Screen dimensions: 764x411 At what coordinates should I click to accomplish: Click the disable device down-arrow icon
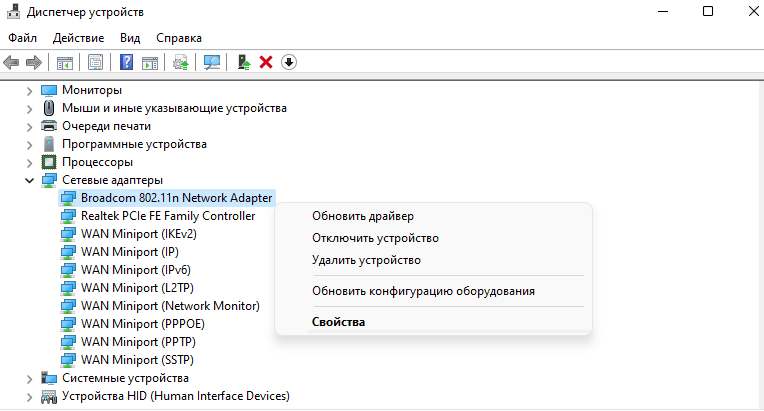289,62
